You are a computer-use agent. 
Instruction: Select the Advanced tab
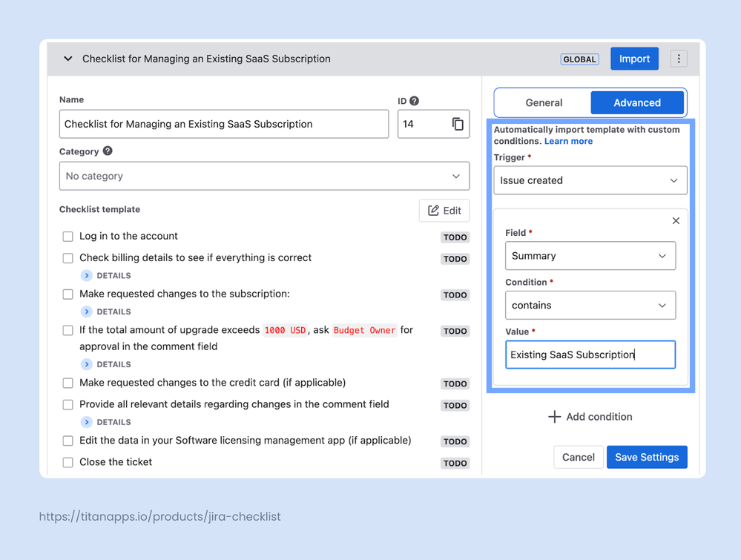coord(637,102)
